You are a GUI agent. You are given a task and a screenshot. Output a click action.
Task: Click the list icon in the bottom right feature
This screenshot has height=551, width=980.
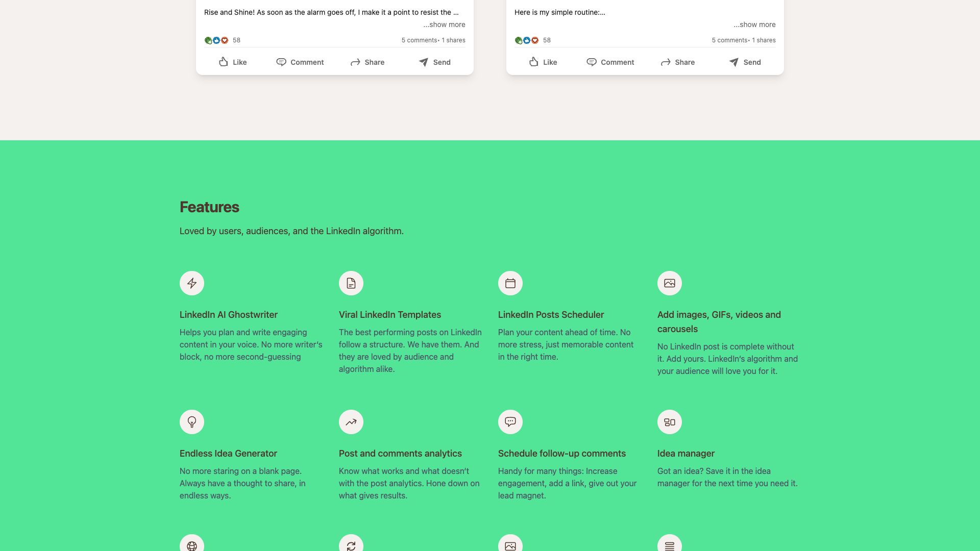(669, 545)
